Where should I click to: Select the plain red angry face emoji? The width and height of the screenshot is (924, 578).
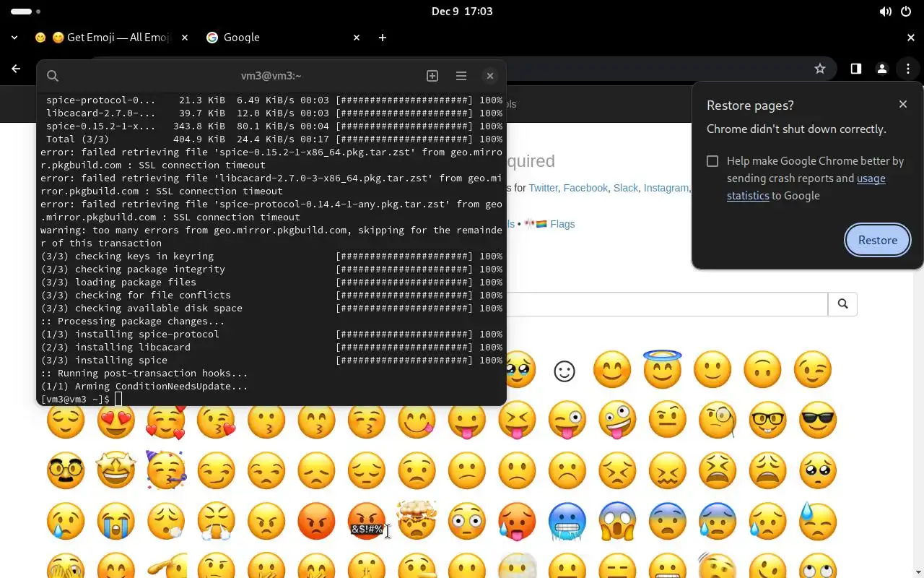click(316, 521)
